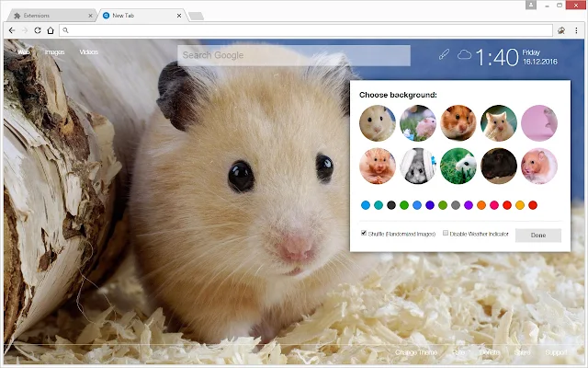The width and height of the screenshot is (588, 368).
Task: Pick the black color swatch
Action: [x=391, y=205]
